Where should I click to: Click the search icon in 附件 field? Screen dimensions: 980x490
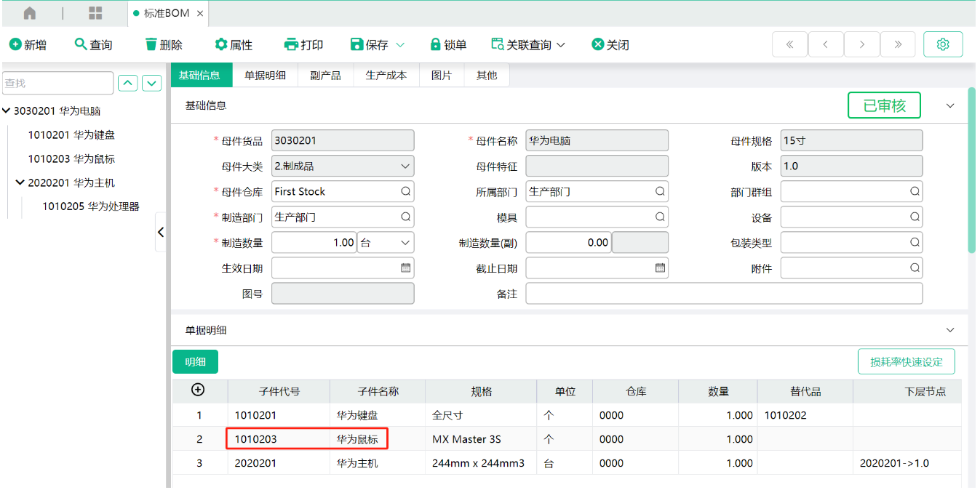pos(915,268)
